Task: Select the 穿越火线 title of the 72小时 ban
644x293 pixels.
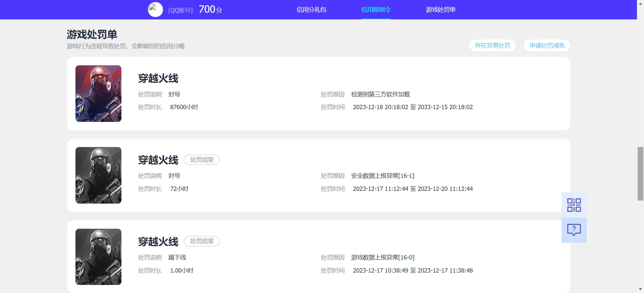Action: pyautogui.click(x=158, y=160)
